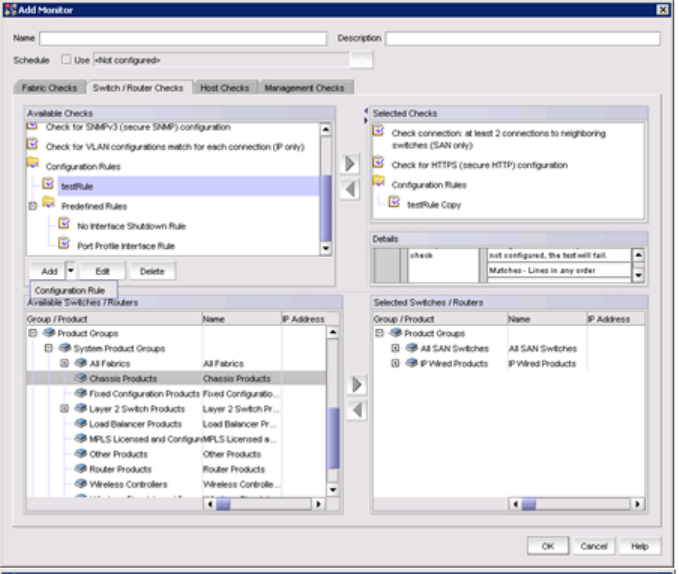Viewport: 679px width, 574px height.
Task: Click the Load Balancer Products icon
Action: click(x=81, y=423)
